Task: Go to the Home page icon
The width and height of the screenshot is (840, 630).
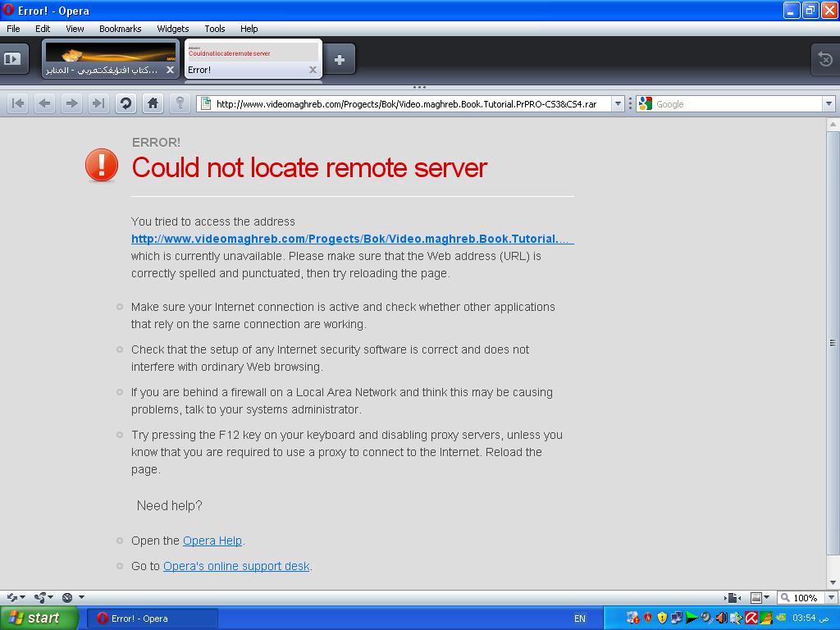Action: 153,103
